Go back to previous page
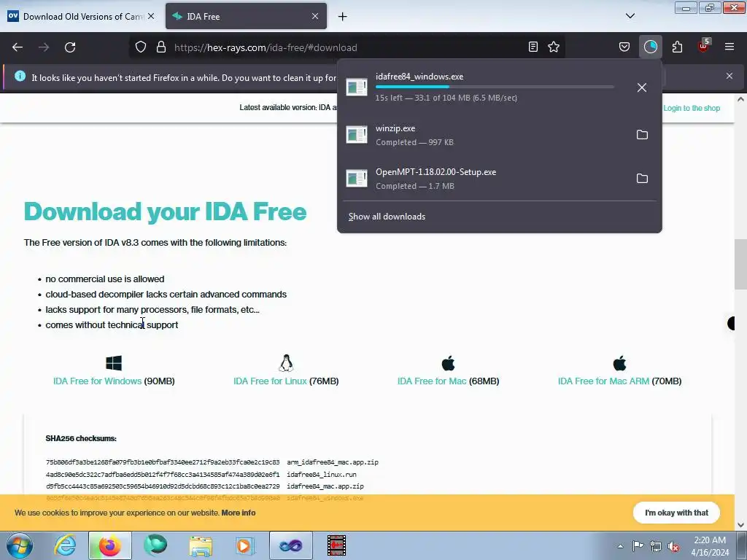Viewport: 747px width, 560px height. pyautogui.click(x=18, y=47)
